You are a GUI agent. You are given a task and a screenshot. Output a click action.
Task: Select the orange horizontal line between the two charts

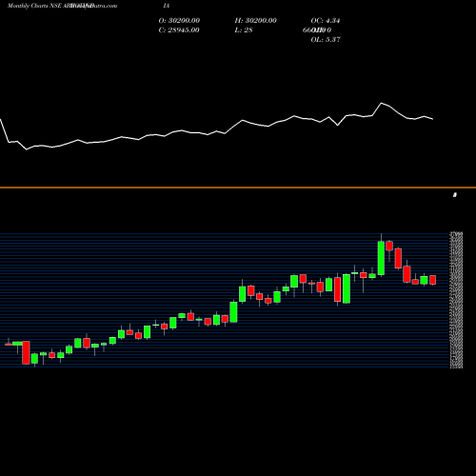tap(238, 188)
